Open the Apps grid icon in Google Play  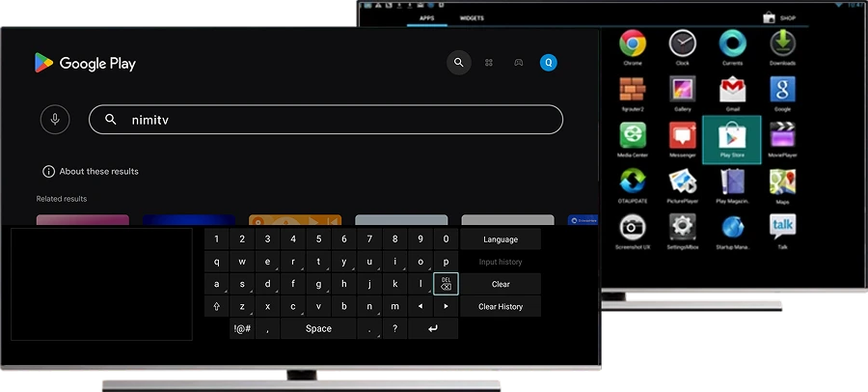(489, 63)
